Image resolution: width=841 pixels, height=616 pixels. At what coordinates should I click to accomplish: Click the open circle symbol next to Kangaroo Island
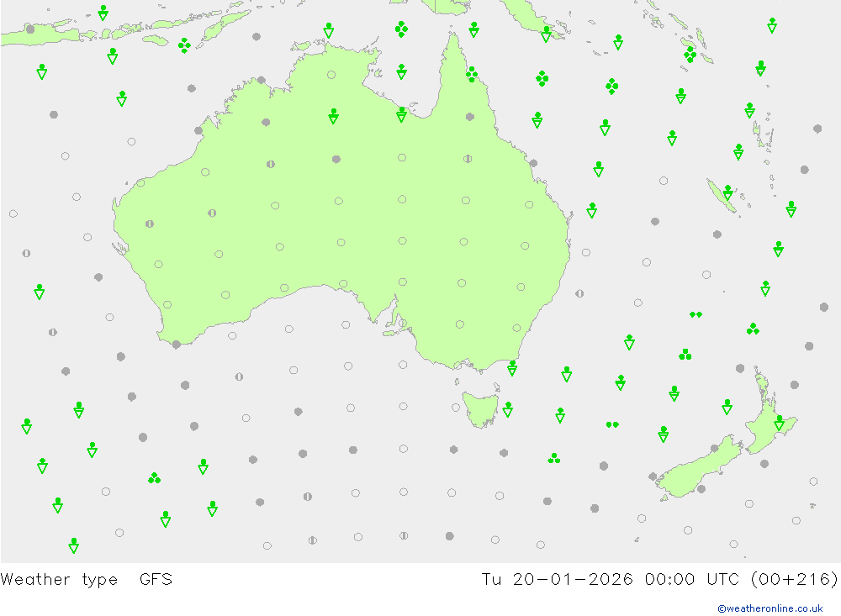point(402,324)
